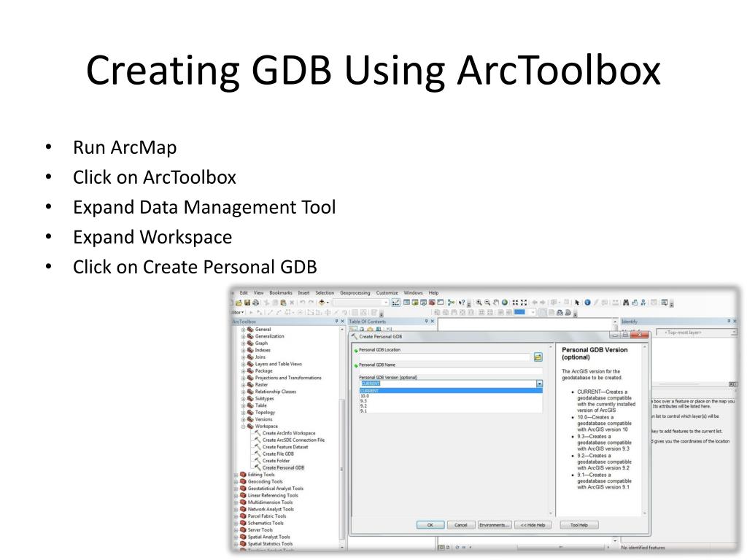Click the Full Extent globe icon
This screenshot has width=747, height=560.
pos(505,303)
